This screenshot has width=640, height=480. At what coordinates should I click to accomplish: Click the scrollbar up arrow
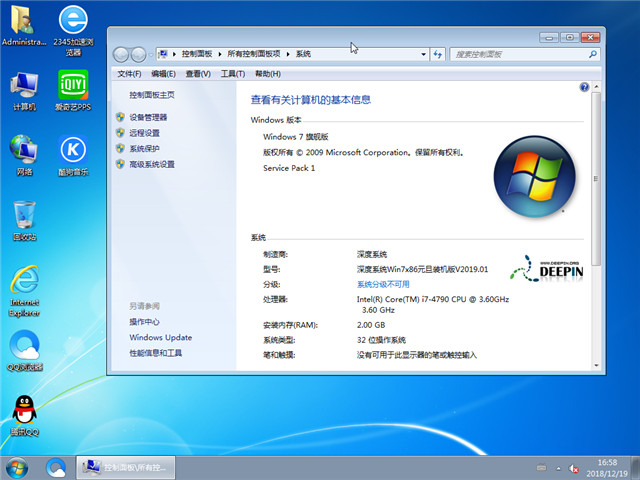(x=596, y=87)
